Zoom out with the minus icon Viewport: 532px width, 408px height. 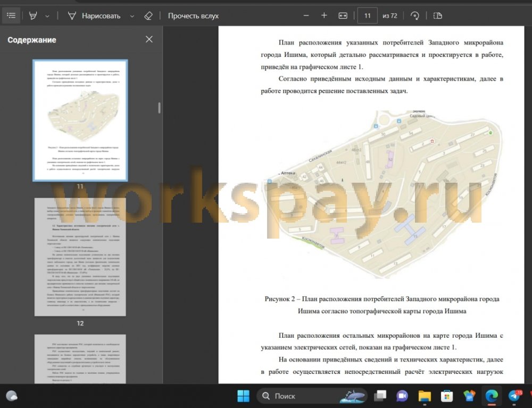point(306,15)
